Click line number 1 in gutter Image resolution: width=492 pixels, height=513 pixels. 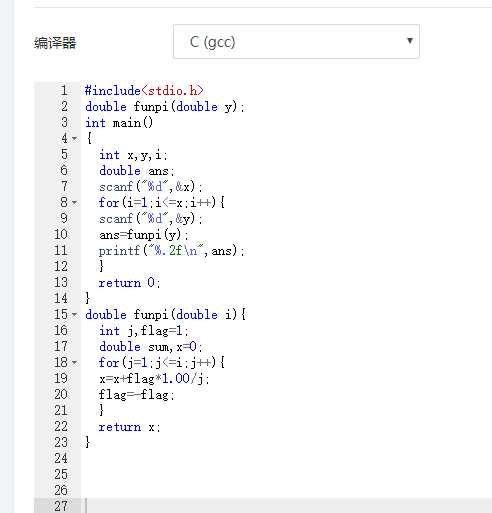pyautogui.click(x=64, y=91)
